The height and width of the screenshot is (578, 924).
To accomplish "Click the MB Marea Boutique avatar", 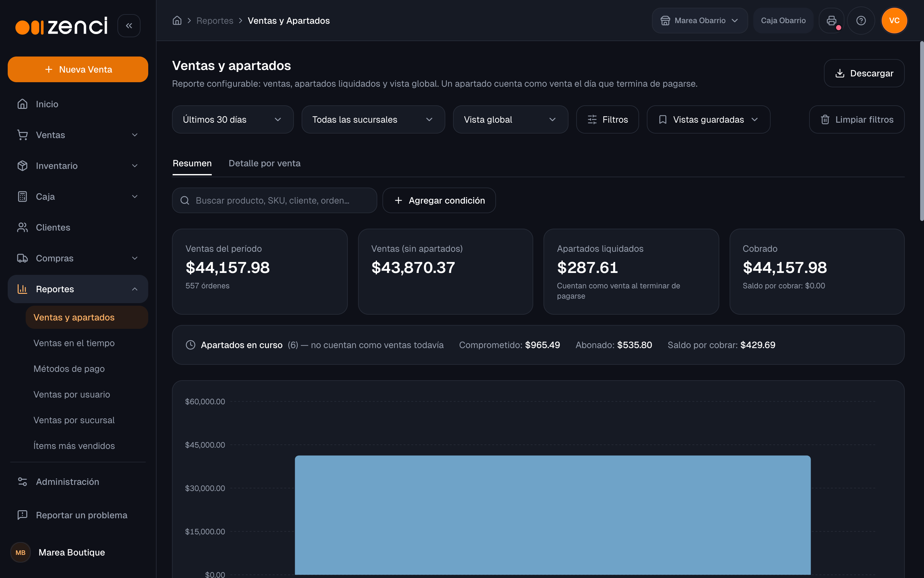I will 21,552.
